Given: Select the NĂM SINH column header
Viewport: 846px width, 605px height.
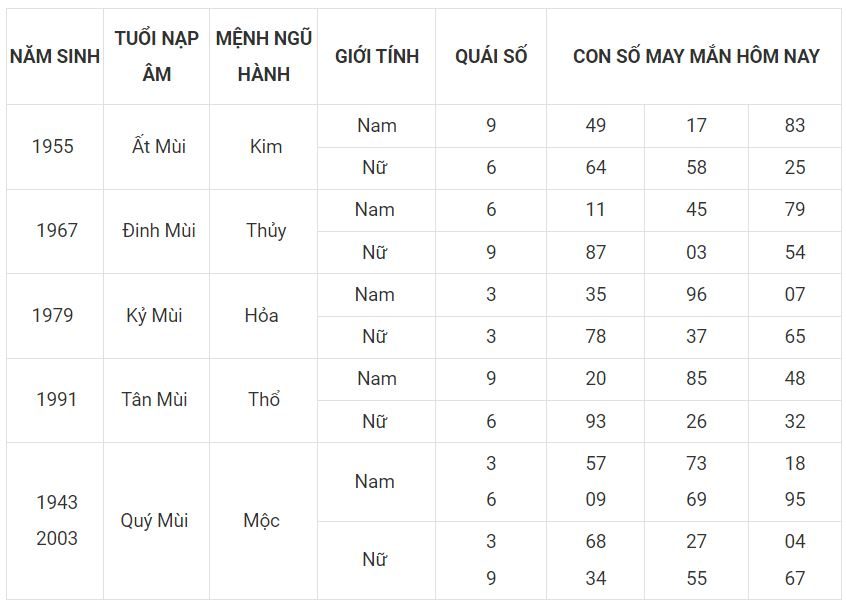Looking at the screenshot, I should pyautogui.click(x=54, y=56).
